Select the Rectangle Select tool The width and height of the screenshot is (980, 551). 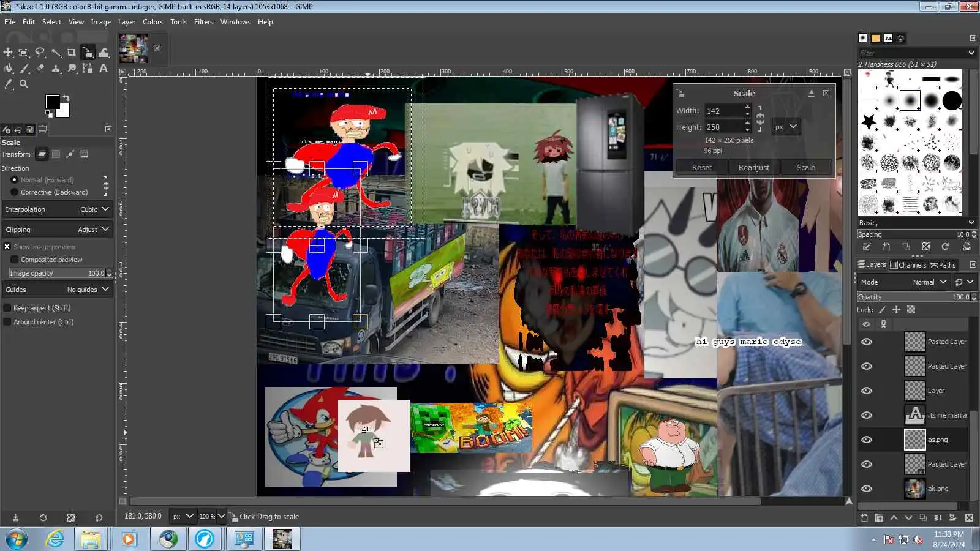[x=24, y=53]
